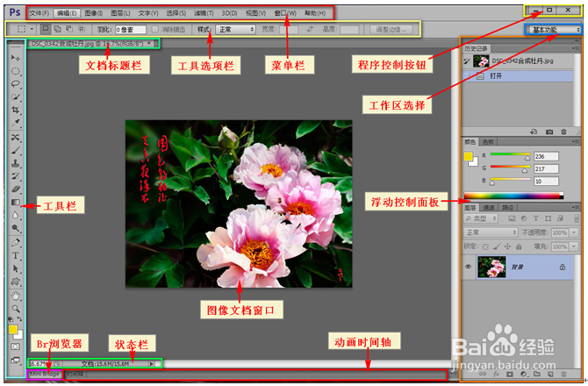Open the 窗口(W) menu
The width and height of the screenshot is (588, 386).
click(x=285, y=13)
